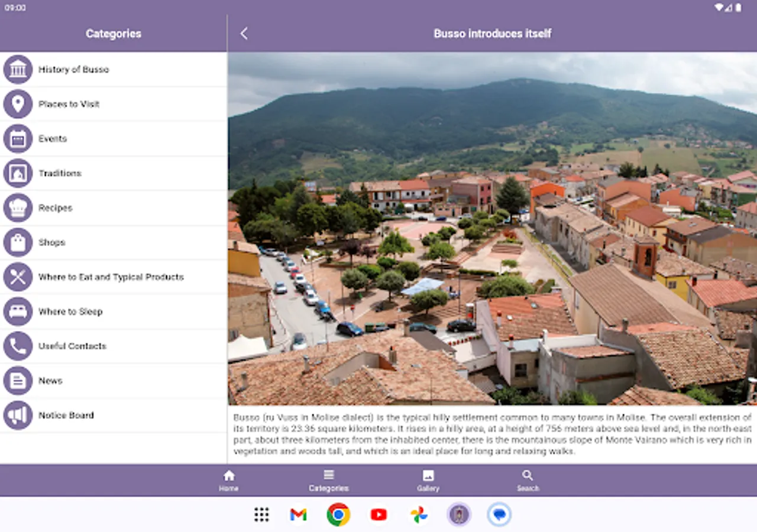Open the app drawer grid icon

[261, 515]
